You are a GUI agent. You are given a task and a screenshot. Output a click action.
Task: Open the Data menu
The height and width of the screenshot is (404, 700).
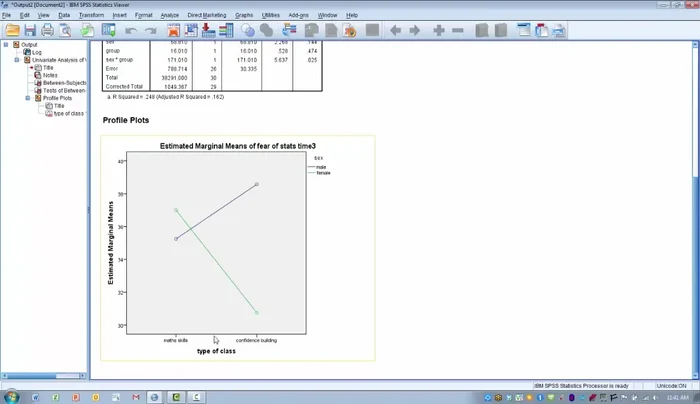64,15
